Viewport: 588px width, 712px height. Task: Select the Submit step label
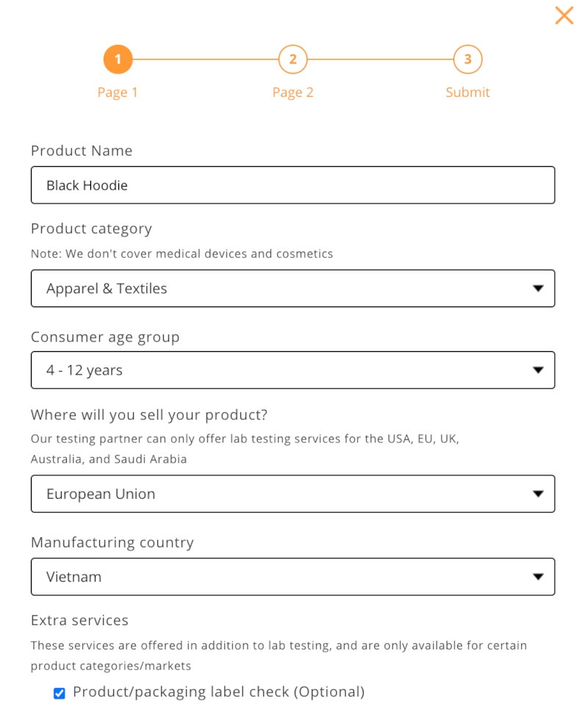467,92
